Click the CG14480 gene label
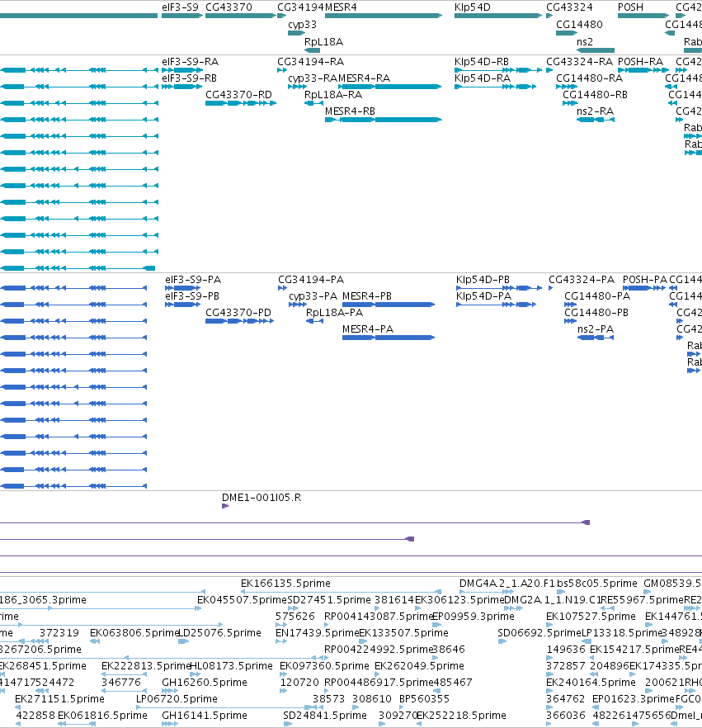Viewport: 702px width, 728px height. point(579,25)
